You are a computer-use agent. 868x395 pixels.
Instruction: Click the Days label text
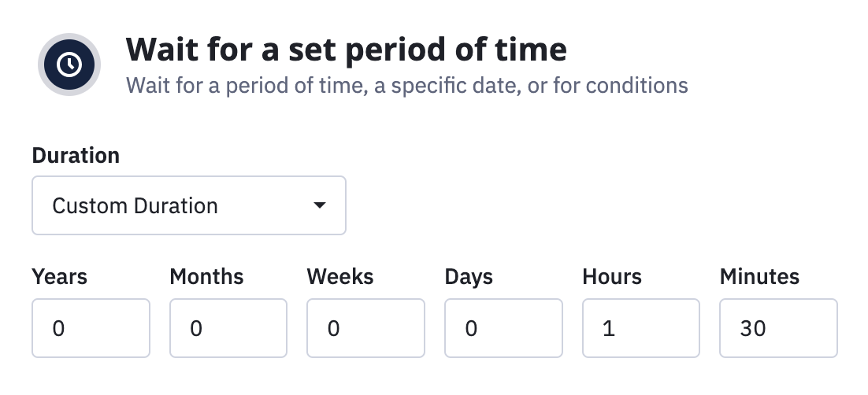tap(469, 277)
